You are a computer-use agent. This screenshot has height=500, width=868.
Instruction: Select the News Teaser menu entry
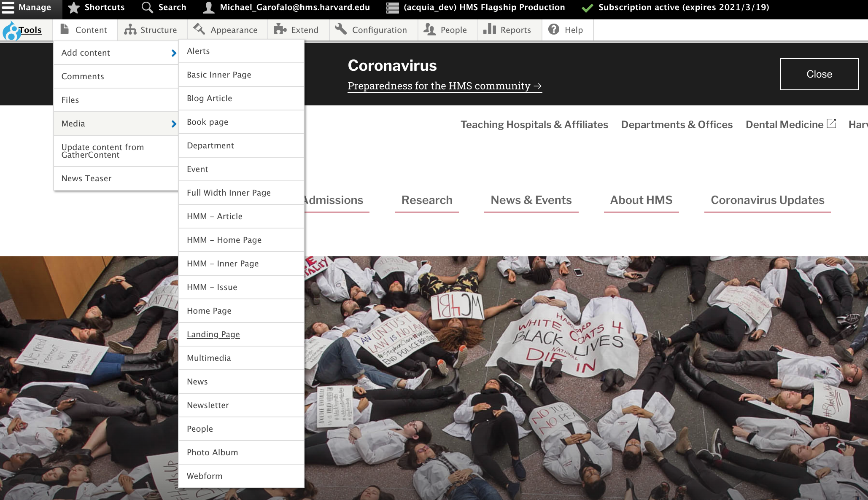[x=116, y=178]
